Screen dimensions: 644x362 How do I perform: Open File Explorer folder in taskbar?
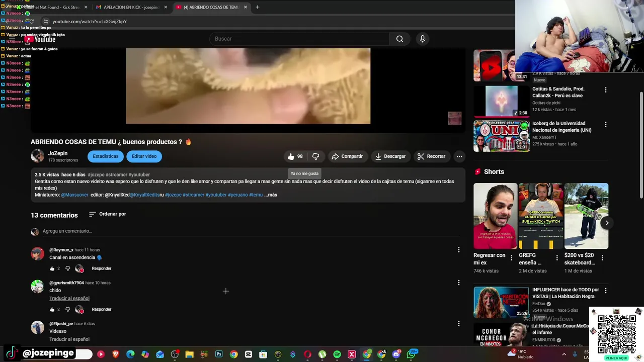(190, 354)
